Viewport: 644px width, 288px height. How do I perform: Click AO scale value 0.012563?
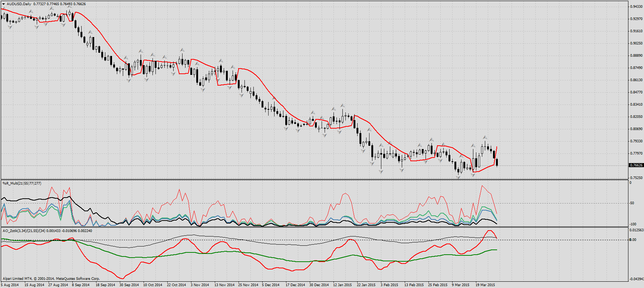(637, 230)
